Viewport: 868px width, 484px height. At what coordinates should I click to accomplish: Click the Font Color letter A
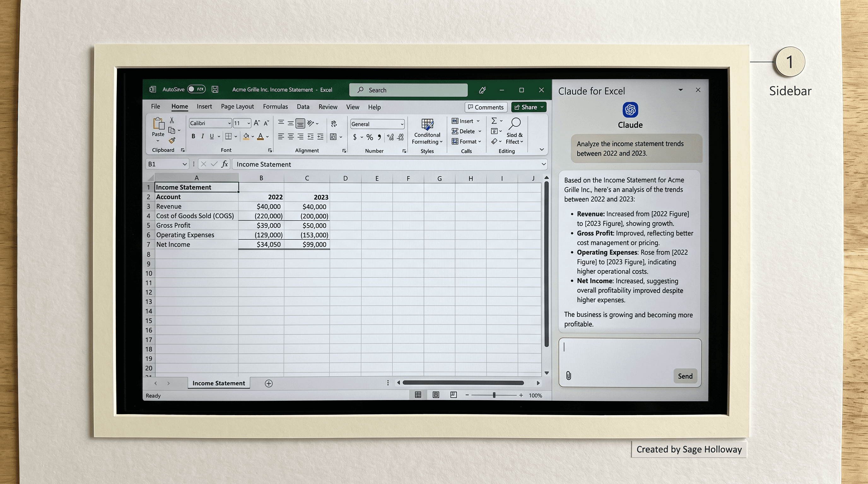click(260, 136)
